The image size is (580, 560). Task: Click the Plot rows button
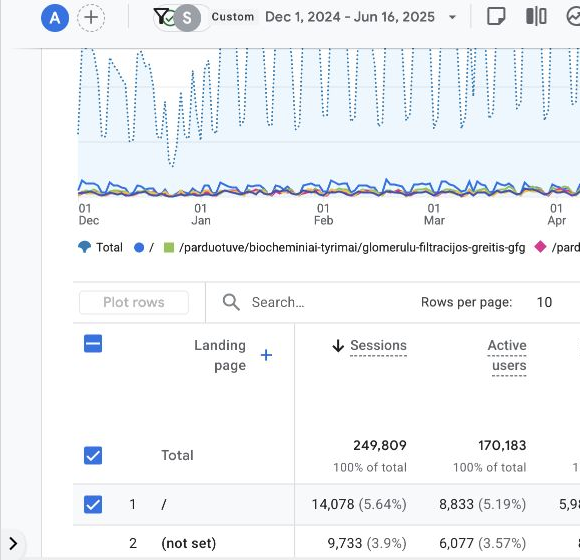point(134,303)
